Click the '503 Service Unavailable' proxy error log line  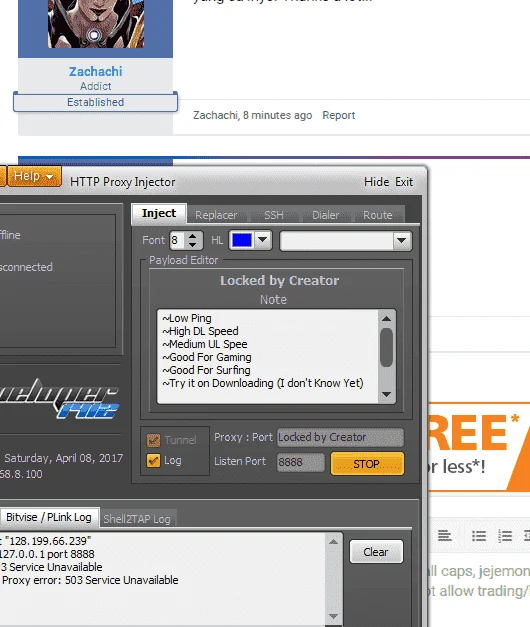(x=90, y=580)
